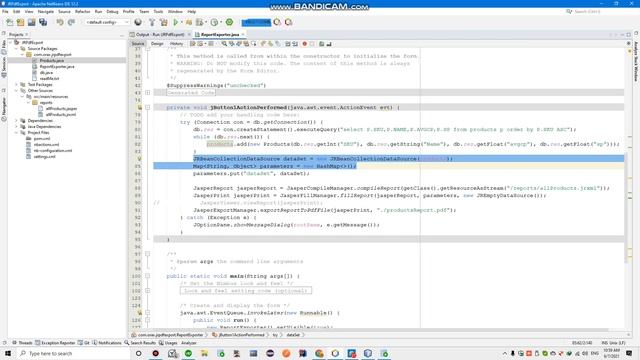This screenshot has width=640, height=360.
Task: Open the Run menu
Action: (x=98, y=11)
